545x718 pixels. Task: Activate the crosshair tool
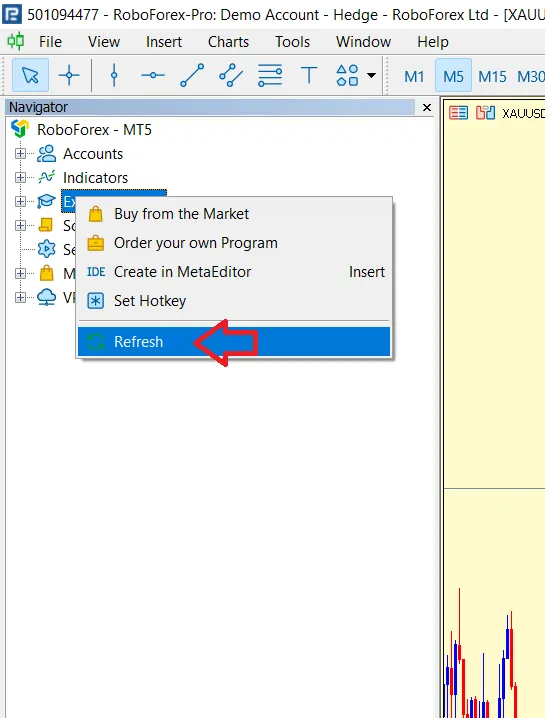(x=69, y=75)
